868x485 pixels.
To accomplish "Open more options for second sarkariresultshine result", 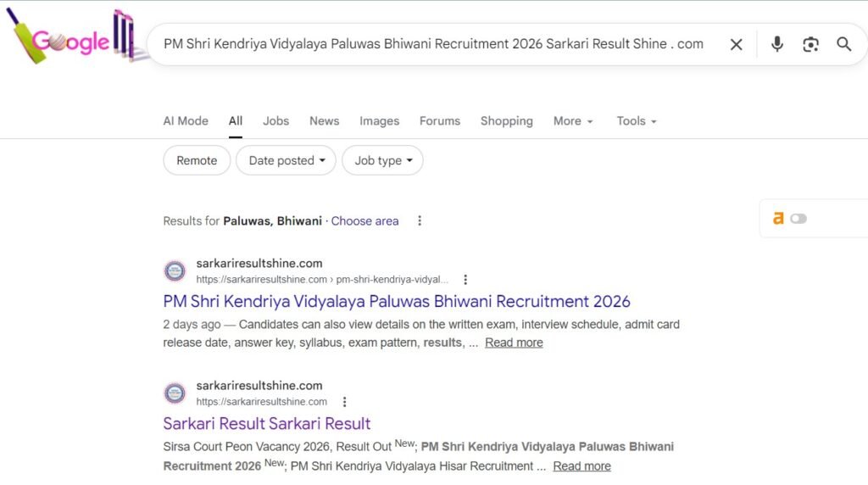I will pos(344,402).
